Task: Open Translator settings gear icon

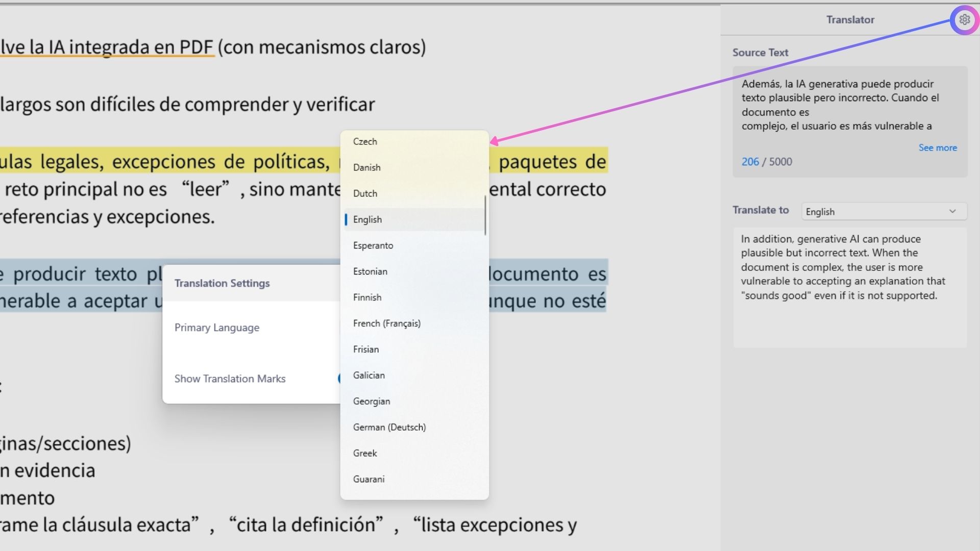Action: (x=964, y=20)
